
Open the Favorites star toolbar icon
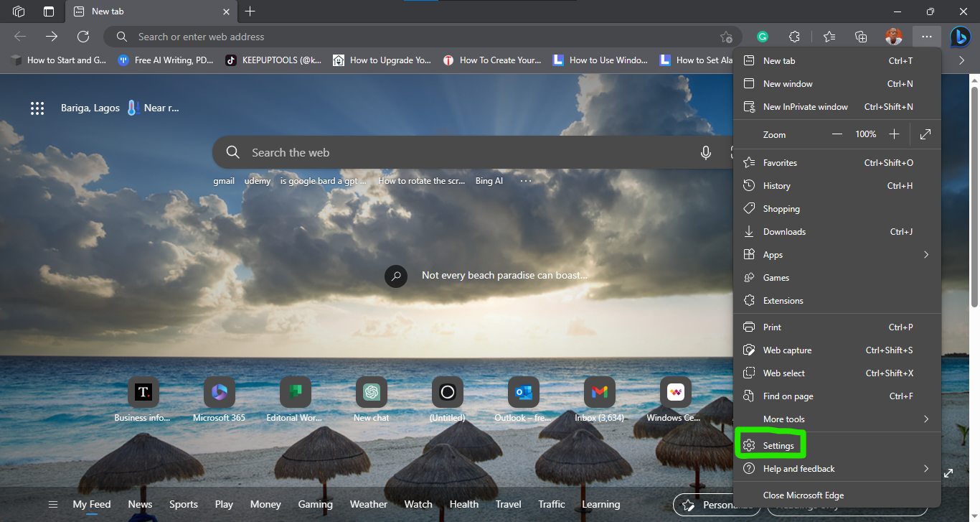829,37
